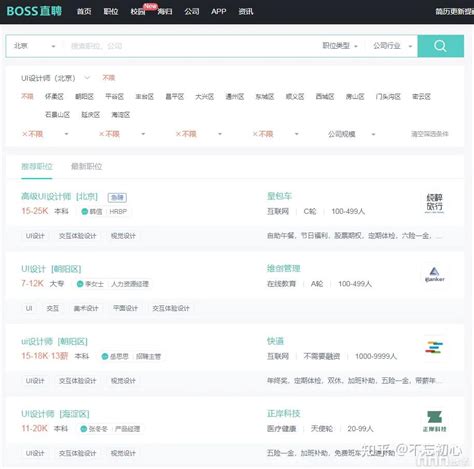Open the second ×不限 filter dropdown

[122, 134]
